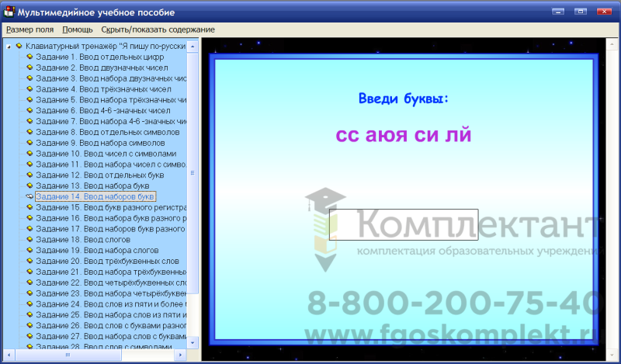The image size is (621, 364).
Task: Click the icon beside Задание 19
Action: (x=29, y=250)
